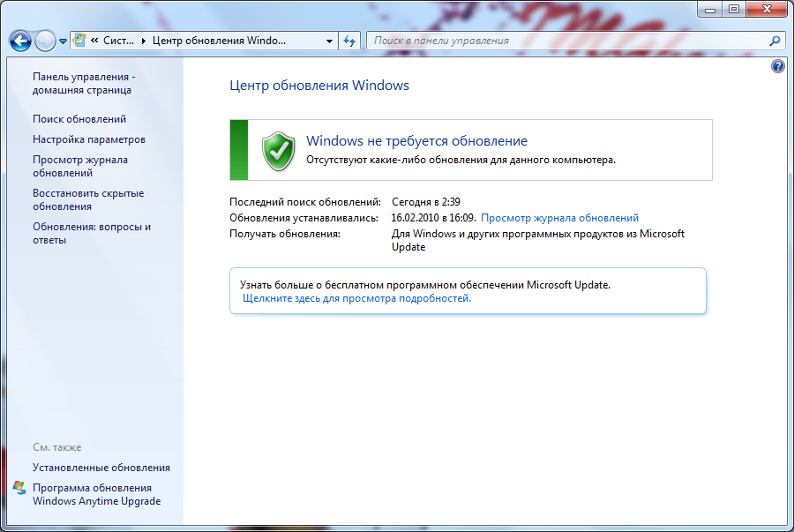Click the 'Центр обновления Windows' heading

pos(319,86)
